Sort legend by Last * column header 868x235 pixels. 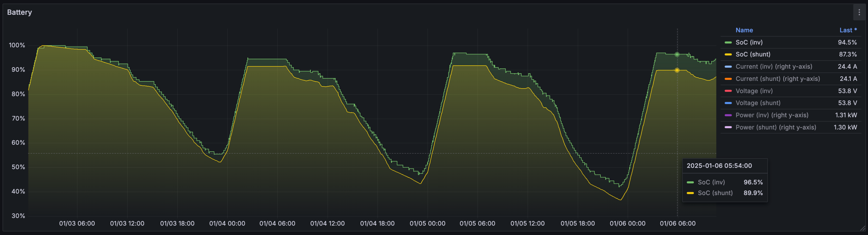tap(848, 30)
